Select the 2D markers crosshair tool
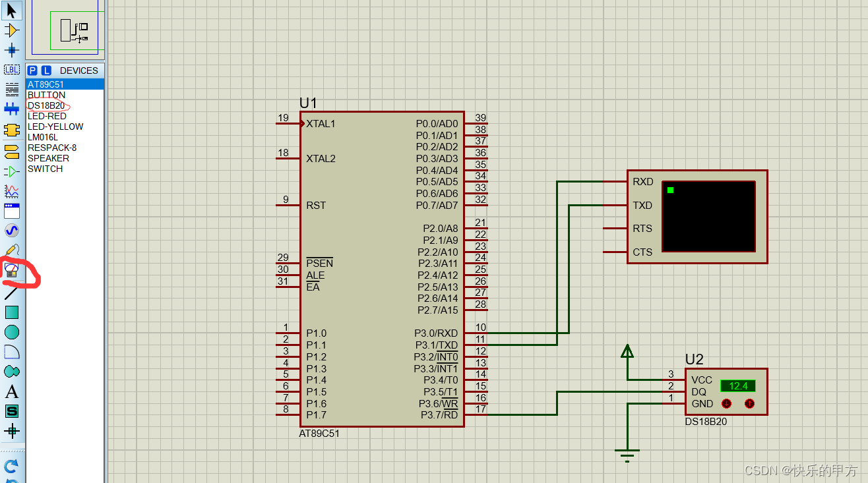The width and height of the screenshot is (868, 483). point(12,431)
